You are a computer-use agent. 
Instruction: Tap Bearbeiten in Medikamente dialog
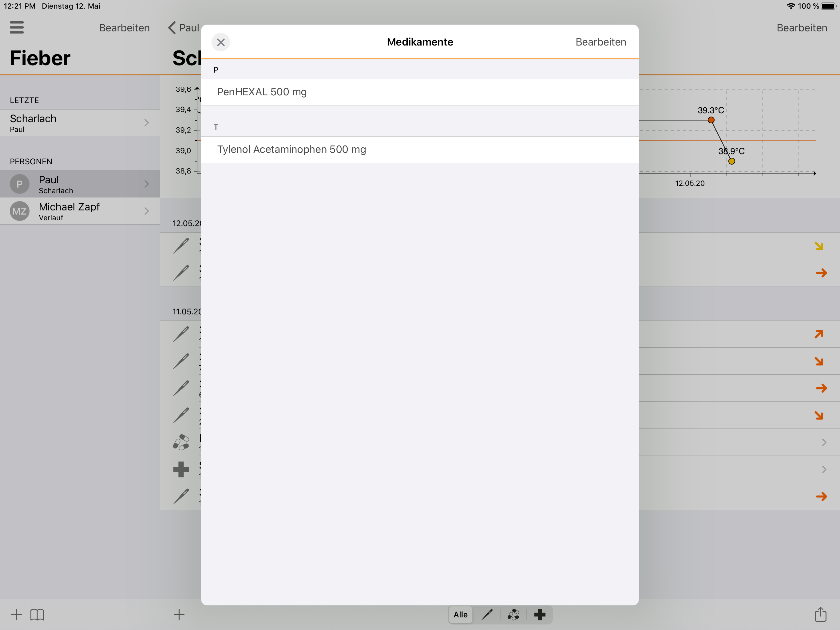600,42
